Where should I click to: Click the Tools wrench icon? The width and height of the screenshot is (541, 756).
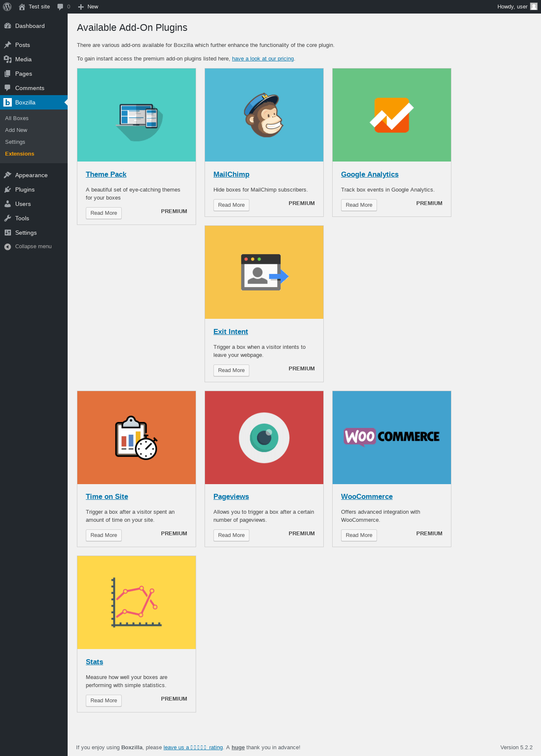(x=8, y=218)
